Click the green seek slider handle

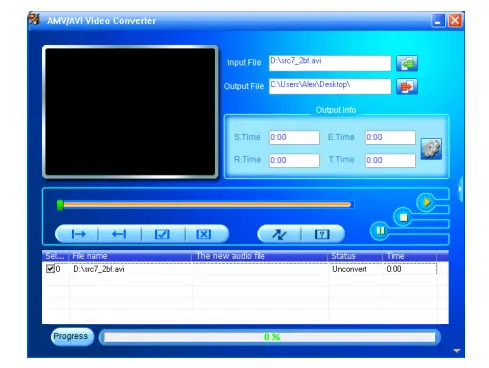pyautogui.click(x=60, y=205)
